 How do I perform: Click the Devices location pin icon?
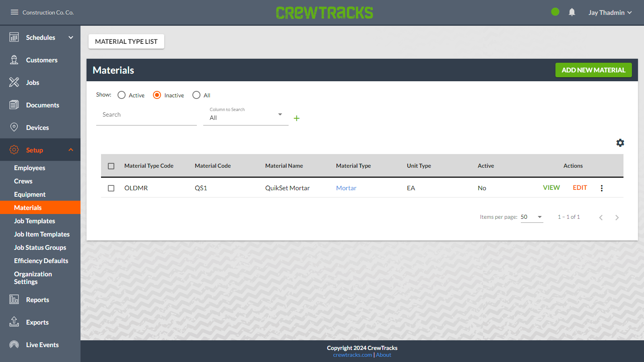coord(14,128)
